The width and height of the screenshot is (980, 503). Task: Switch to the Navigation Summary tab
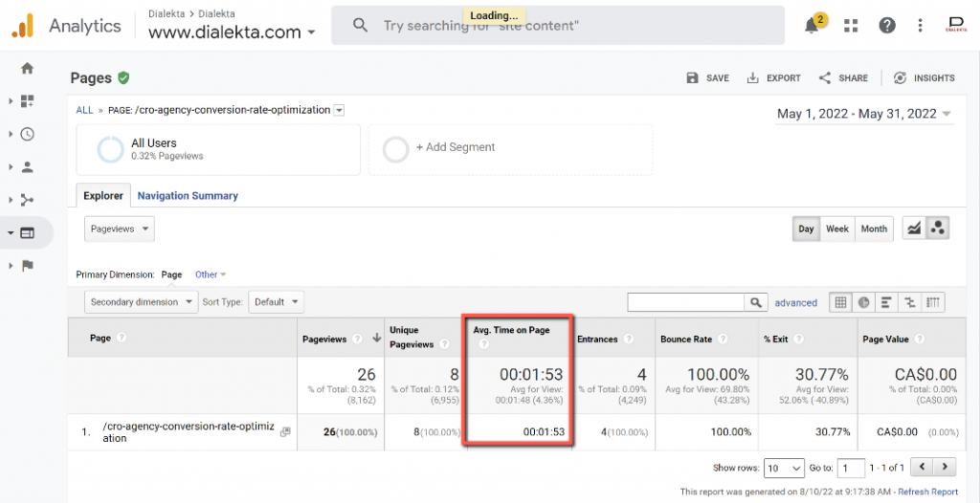point(188,196)
